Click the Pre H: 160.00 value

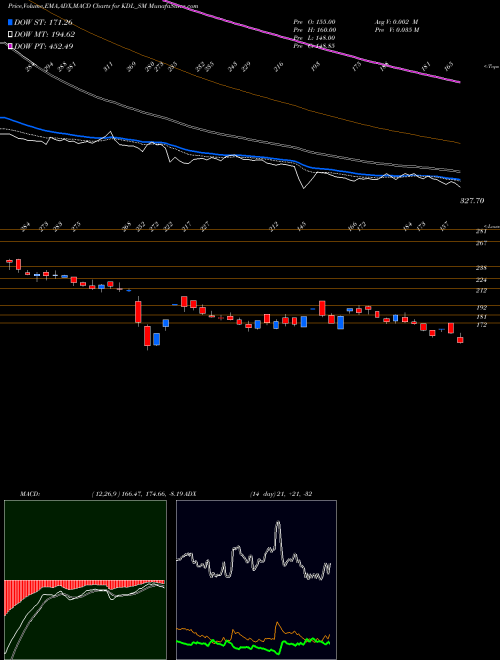[314, 30]
